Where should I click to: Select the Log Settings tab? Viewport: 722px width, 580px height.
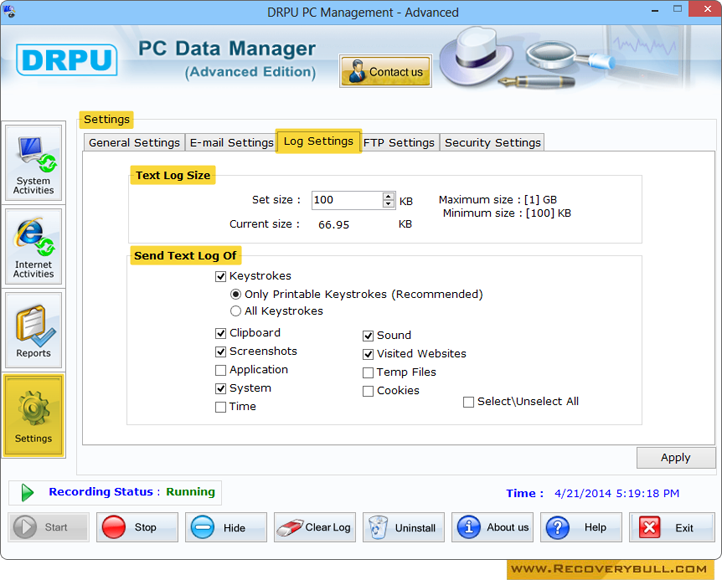[x=319, y=141]
